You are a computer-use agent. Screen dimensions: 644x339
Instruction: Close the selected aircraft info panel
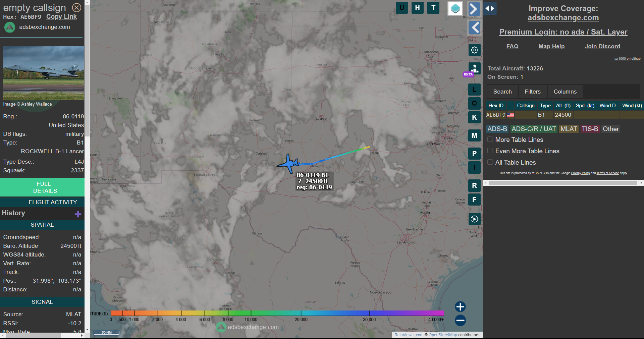click(77, 7)
